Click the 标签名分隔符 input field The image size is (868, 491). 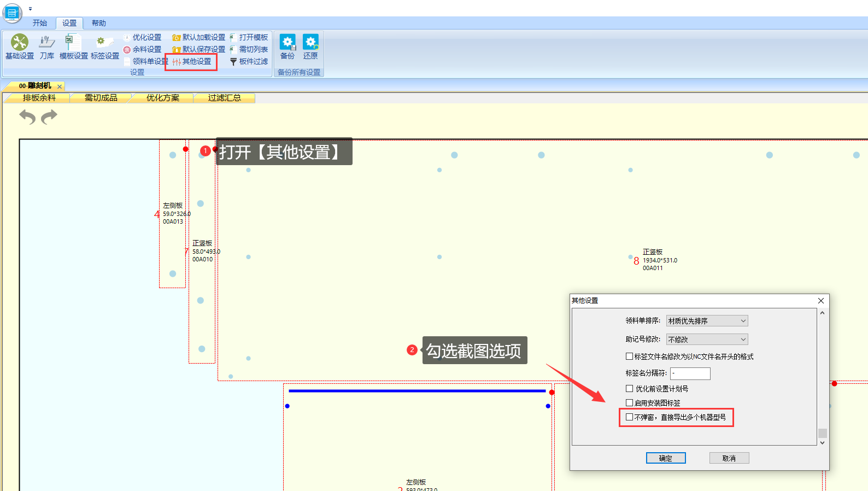click(690, 373)
